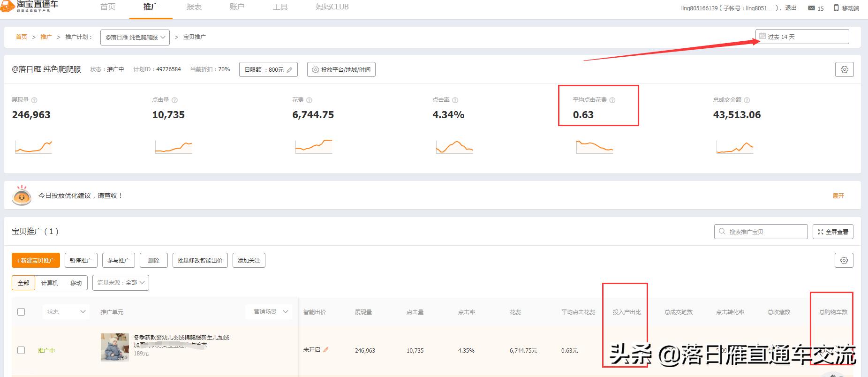The width and height of the screenshot is (868, 377).
Task: Click the 4.35% click-rate cell
Action: pos(466,350)
